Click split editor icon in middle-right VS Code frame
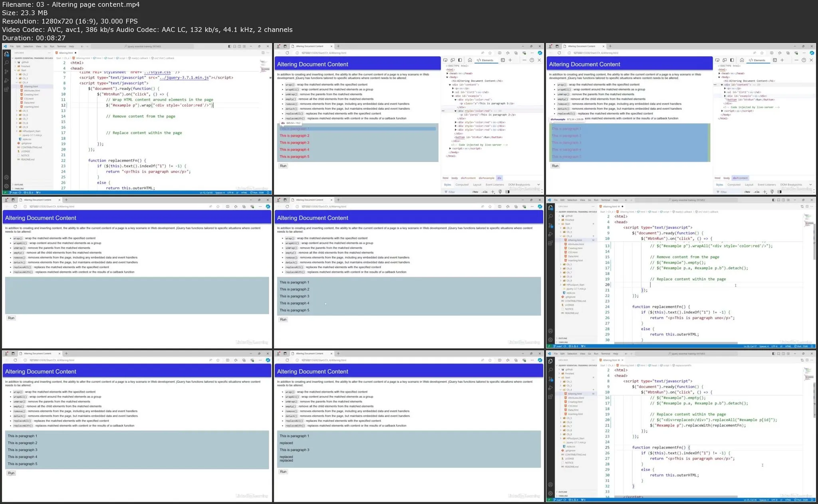The image size is (818, 504). coord(807,206)
